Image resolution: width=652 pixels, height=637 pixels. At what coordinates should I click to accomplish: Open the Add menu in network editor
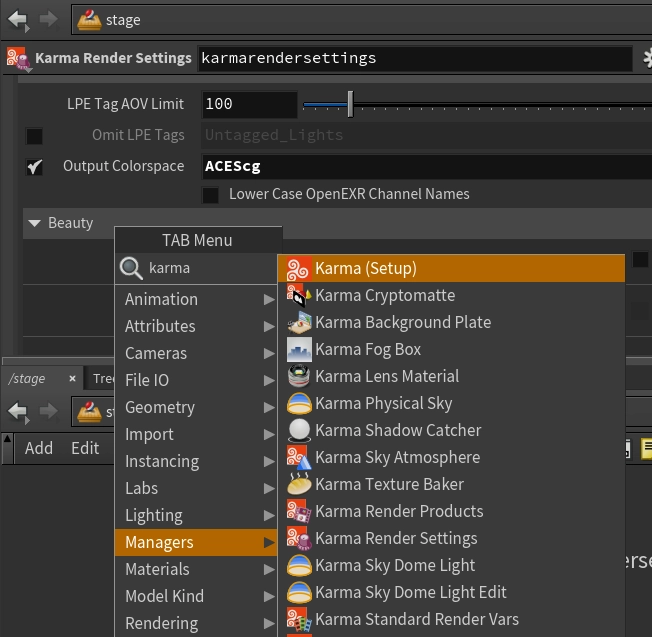click(x=39, y=448)
